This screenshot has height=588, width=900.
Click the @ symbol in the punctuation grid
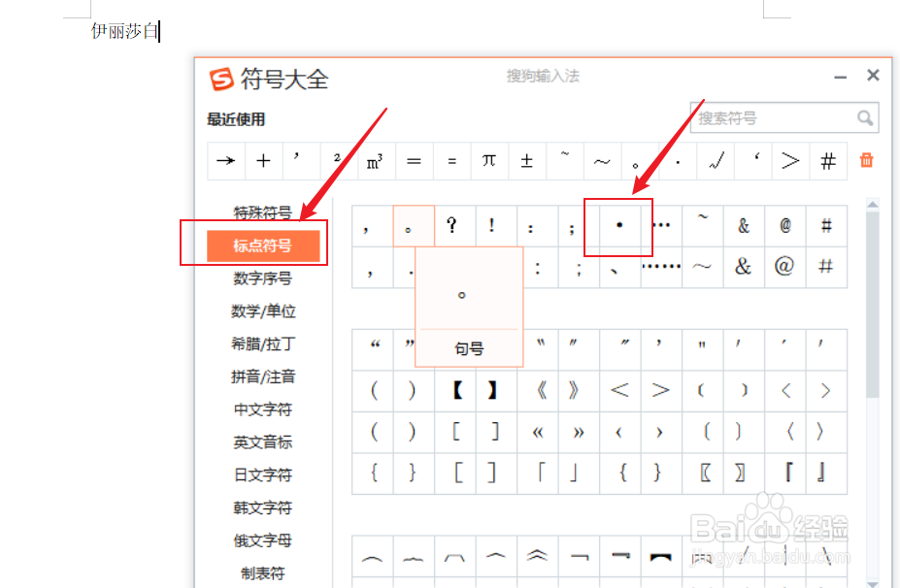(x=783, y=224)
